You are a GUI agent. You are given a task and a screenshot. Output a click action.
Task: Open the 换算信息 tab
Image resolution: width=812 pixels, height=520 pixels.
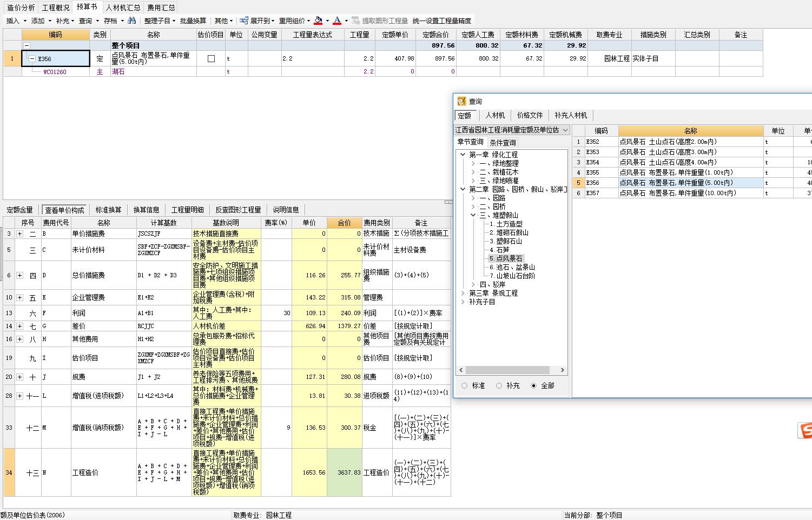tap(147, 210)
